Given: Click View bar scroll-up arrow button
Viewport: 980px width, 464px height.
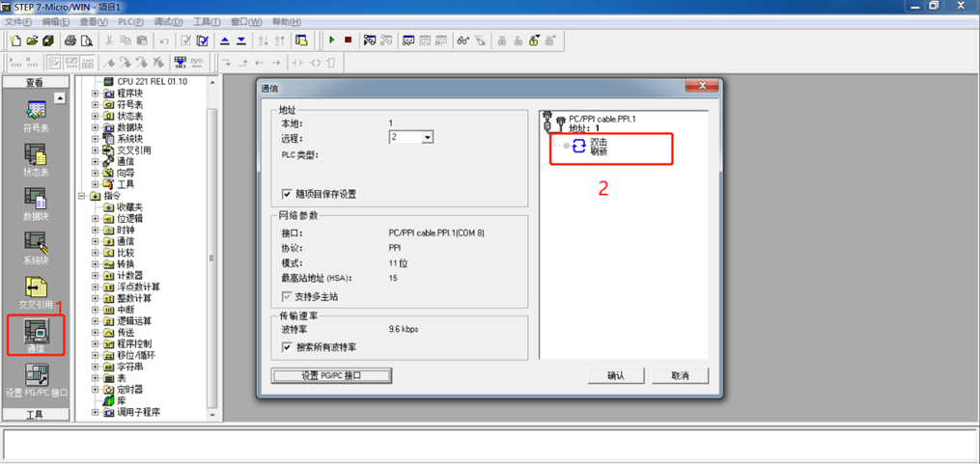Looking at the screenshot, I should (60, 96).
